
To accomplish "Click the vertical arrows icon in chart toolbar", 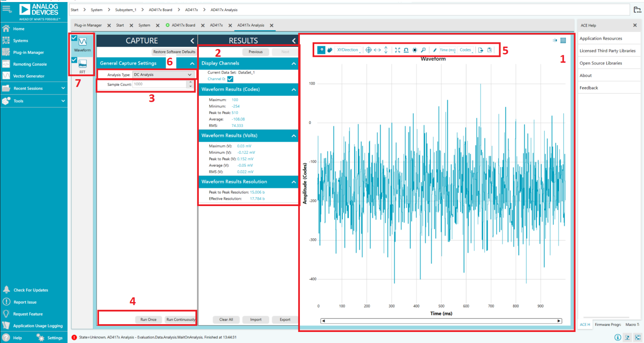I will click(386, 50).
